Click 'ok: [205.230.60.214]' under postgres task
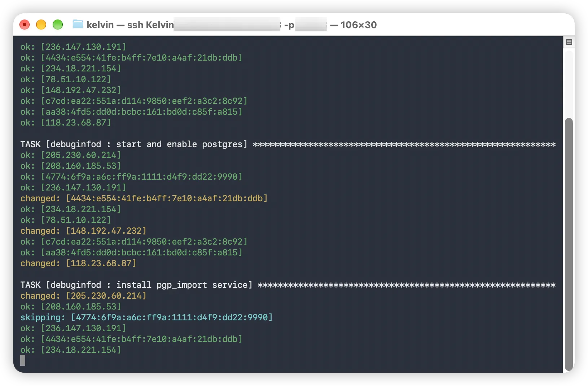Screen dimensions: 588x386 coord(71,155)
